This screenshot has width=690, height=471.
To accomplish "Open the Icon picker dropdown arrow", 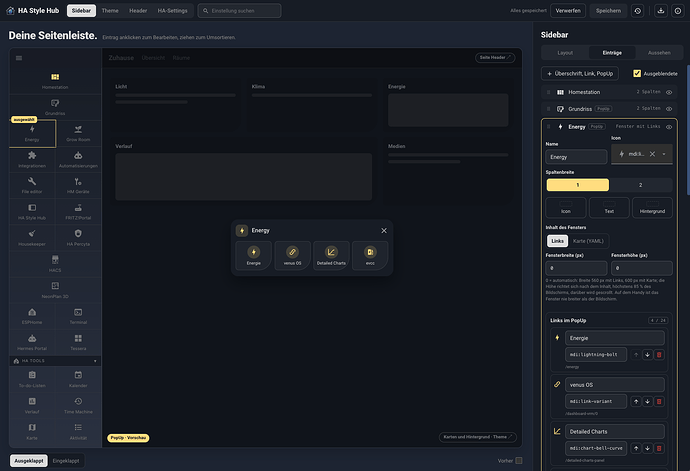I will tap(664, 154).
